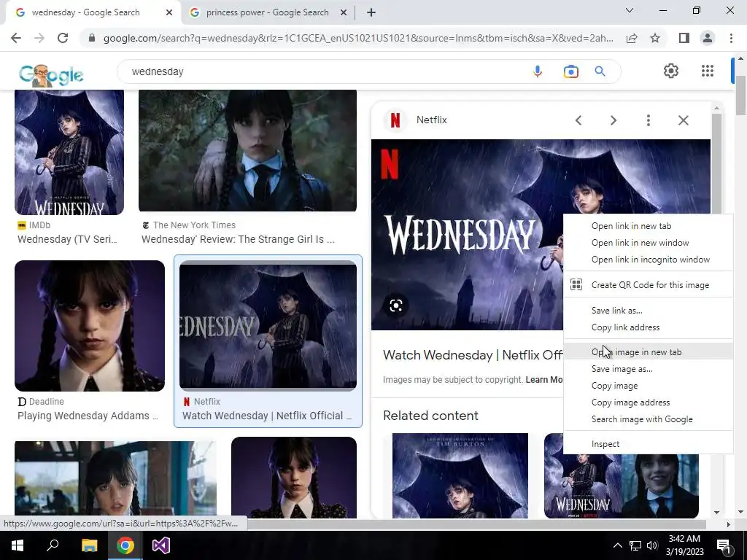Start voice search with the microphone icon
Viewport: 747px width, 560px height.
coord(538,71)
